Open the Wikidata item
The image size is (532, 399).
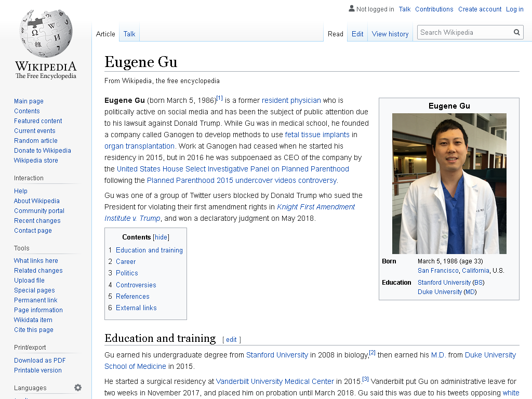(x=33, y=320)
